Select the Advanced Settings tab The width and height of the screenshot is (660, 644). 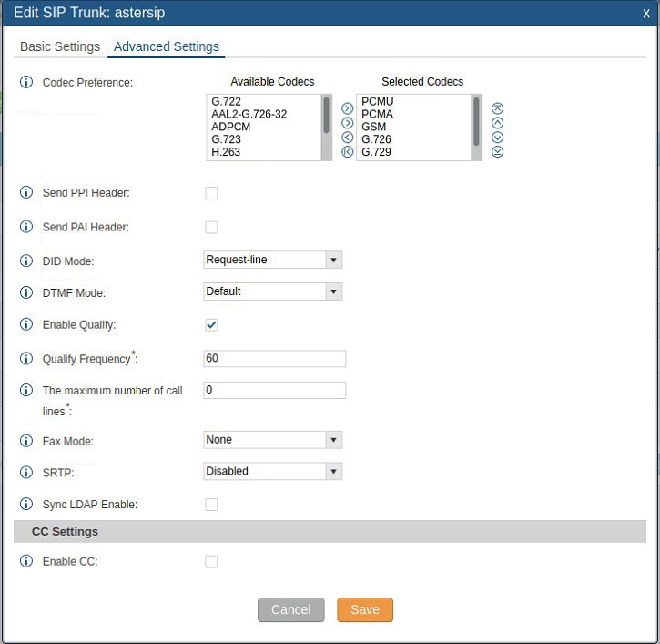167,46
